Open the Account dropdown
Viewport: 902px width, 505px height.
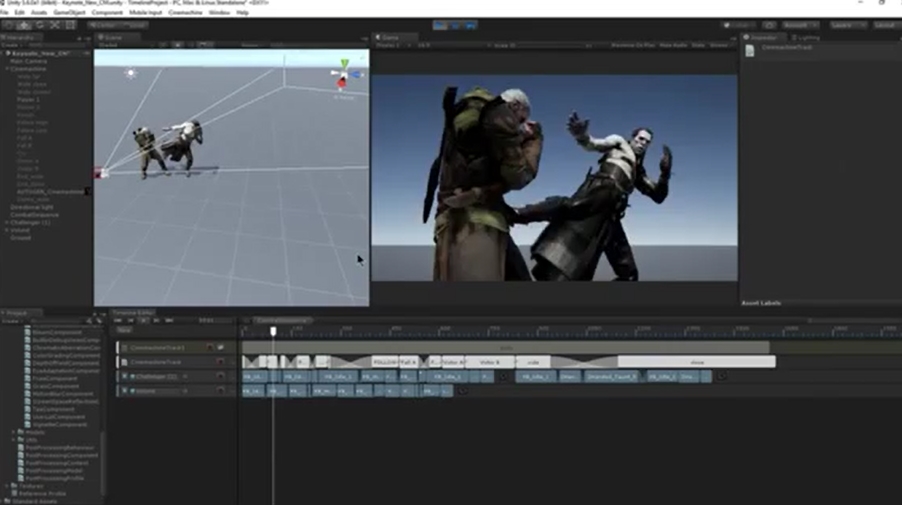[x=800, y=25]
